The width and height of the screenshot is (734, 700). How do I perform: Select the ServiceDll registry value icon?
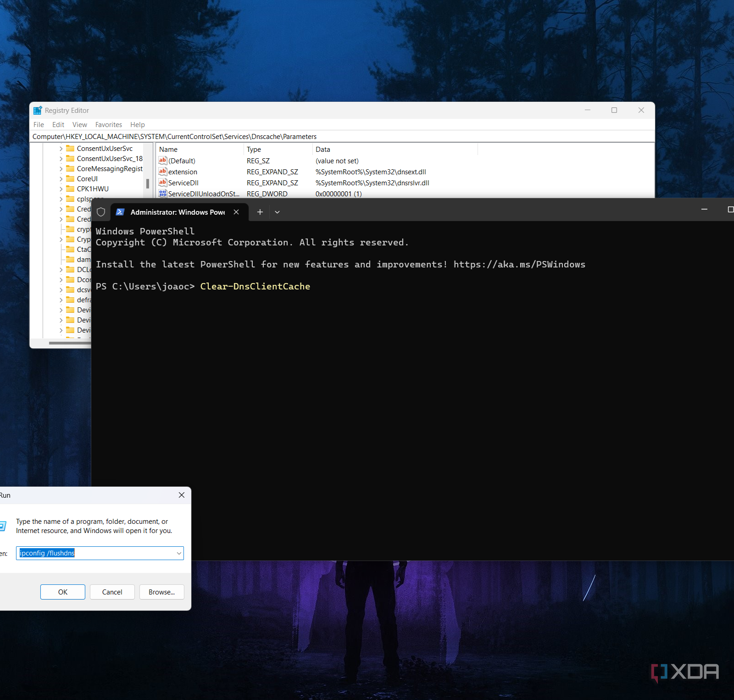pos(162,183)
